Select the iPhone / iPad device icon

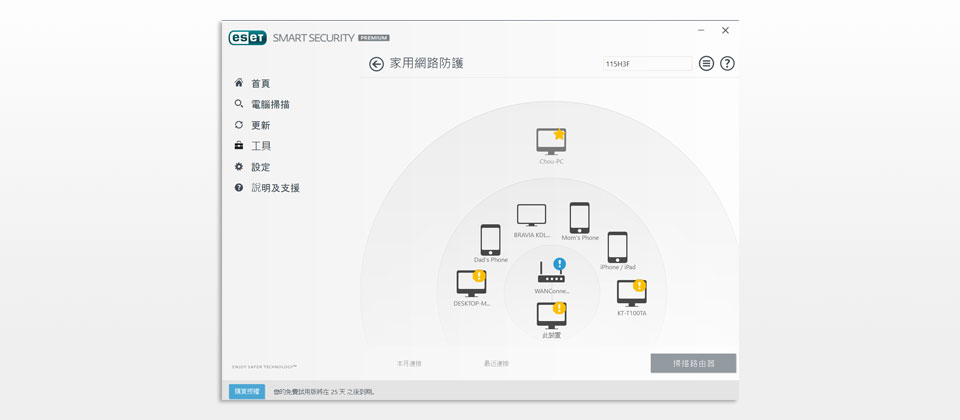point(617,247)
